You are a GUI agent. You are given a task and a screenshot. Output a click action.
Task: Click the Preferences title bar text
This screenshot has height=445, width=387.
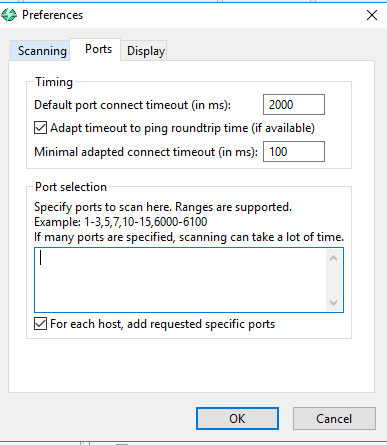pos(52,15)
